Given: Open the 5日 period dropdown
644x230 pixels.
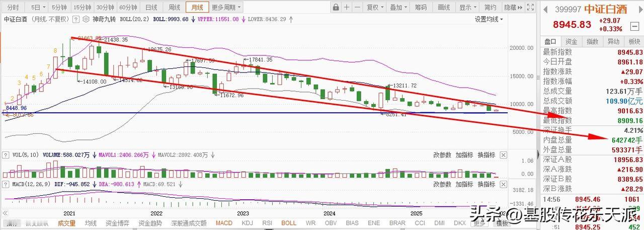Looking at the screenshot, I should click(x=38, y=7).
